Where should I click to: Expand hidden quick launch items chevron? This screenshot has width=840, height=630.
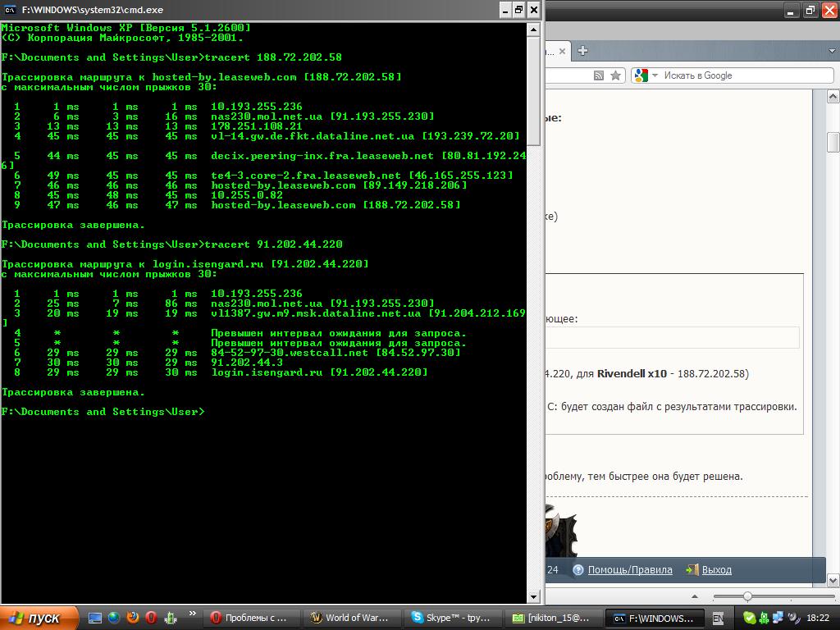[x=192, y=614]
